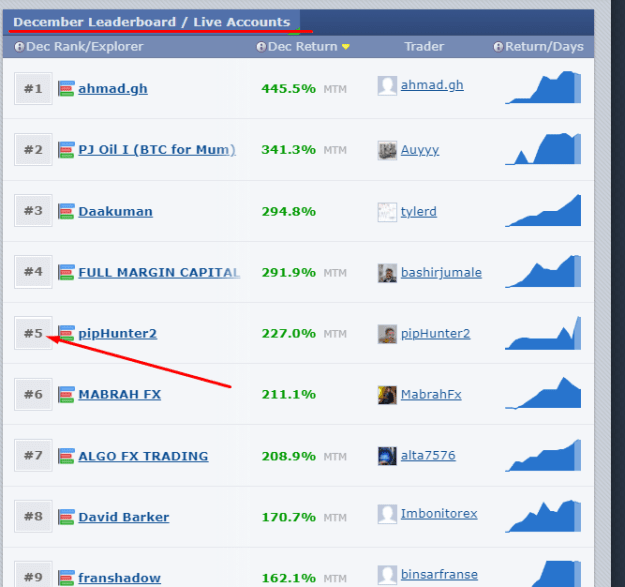
Task: Visit trader profile MabrahFx
Action: click(431, 395)
